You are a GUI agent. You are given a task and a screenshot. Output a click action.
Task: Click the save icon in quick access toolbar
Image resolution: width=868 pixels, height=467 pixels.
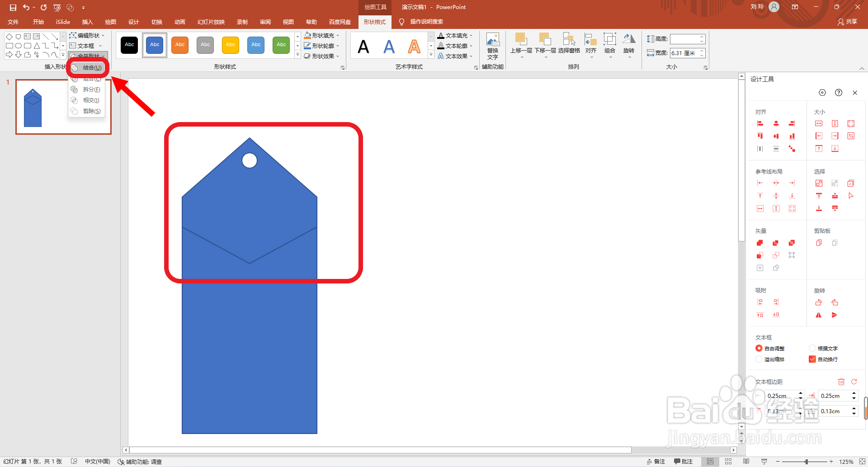(13, 7)
